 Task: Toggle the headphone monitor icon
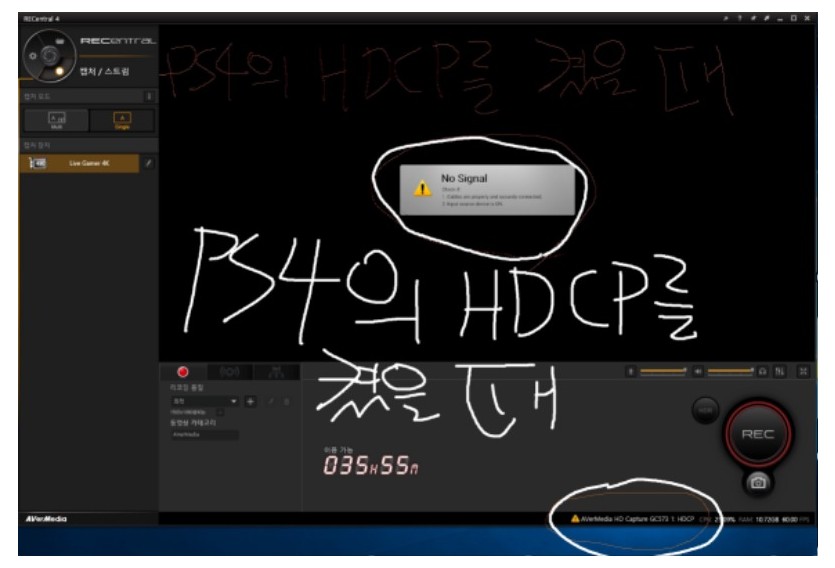pyautogui.click(x=763, y=372)
